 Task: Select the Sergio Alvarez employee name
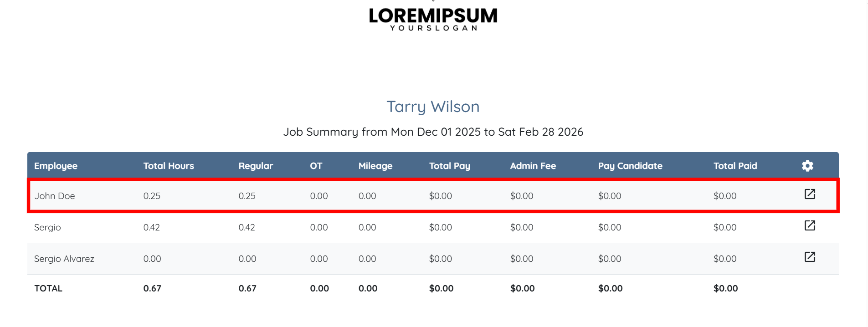pos(64,259)
